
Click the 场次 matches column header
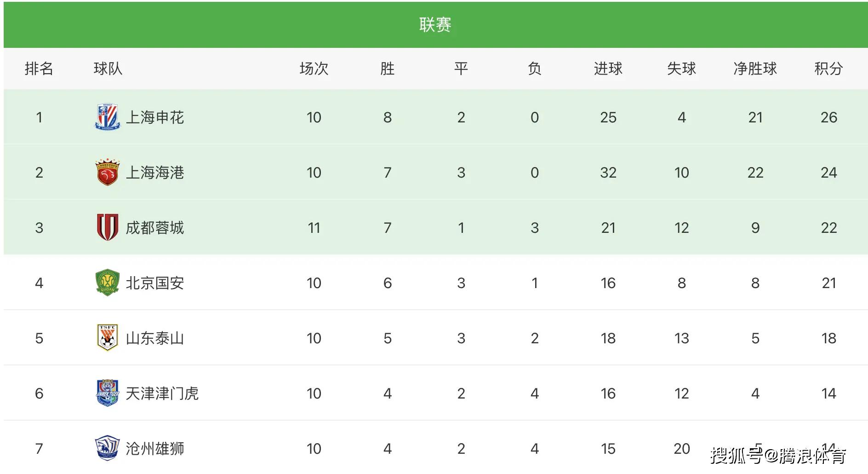[314, 69]
